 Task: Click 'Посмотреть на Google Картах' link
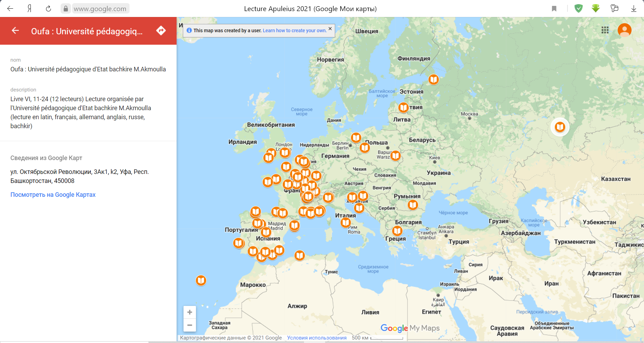tap(53, 195)
